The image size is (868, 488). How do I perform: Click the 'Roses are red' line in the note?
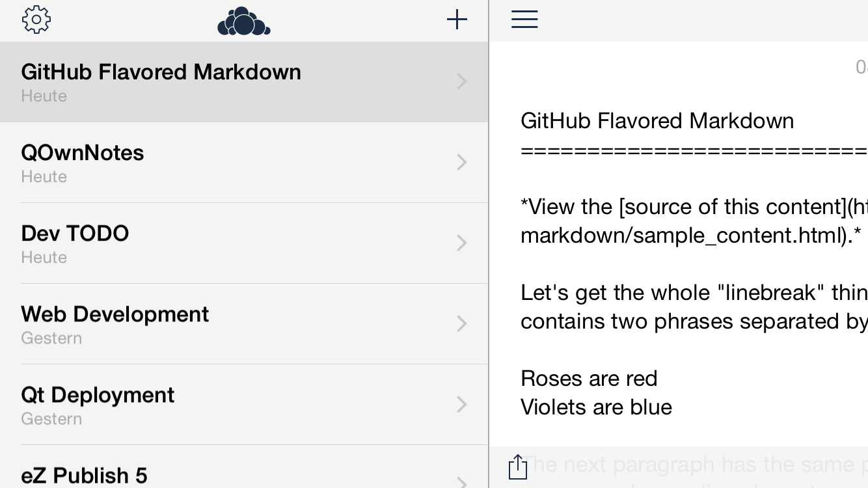coord(589,379)
